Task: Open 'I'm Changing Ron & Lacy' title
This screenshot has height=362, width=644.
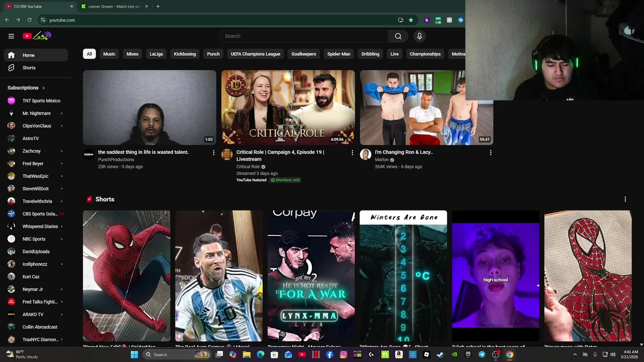Action: (404, 152)
